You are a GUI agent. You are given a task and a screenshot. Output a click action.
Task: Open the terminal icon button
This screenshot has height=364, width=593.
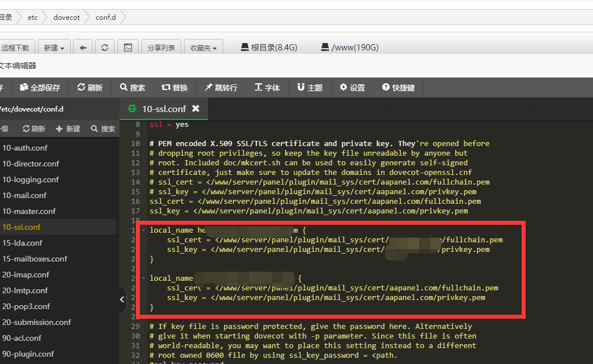pyautogui.click(x=128, y=48)
